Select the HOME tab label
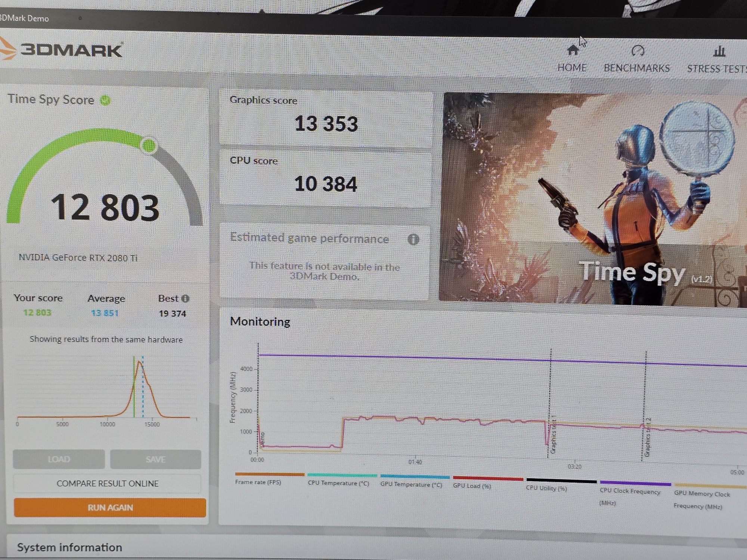Screen dimensions: 747x560 pyautogui.click(x=572, y=68)
